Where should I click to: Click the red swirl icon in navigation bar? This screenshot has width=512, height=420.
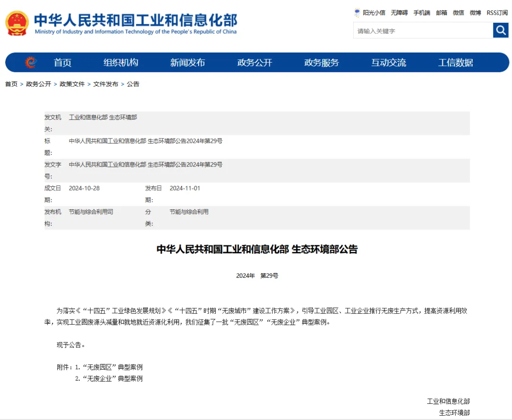click(31, 63)
